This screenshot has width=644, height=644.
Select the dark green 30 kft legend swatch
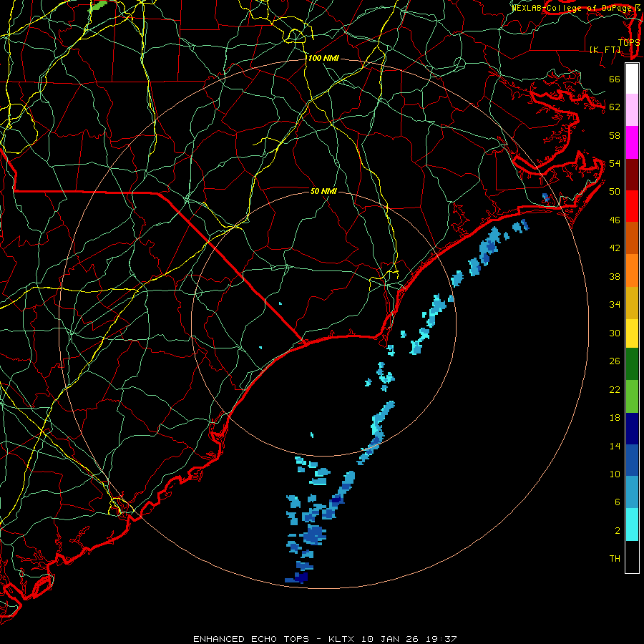(632, 364)
